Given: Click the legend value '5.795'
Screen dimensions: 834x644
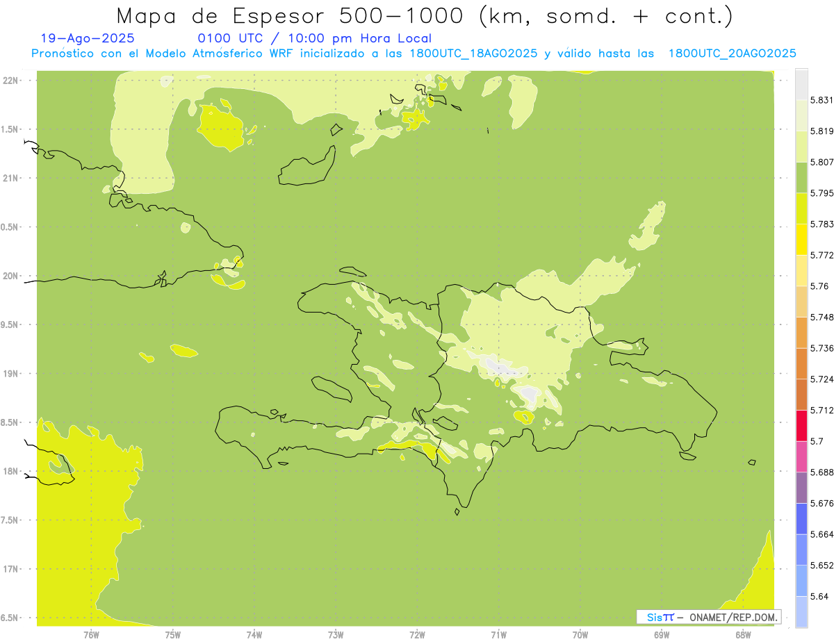Looking at the screenshot, I should [822, 193].
